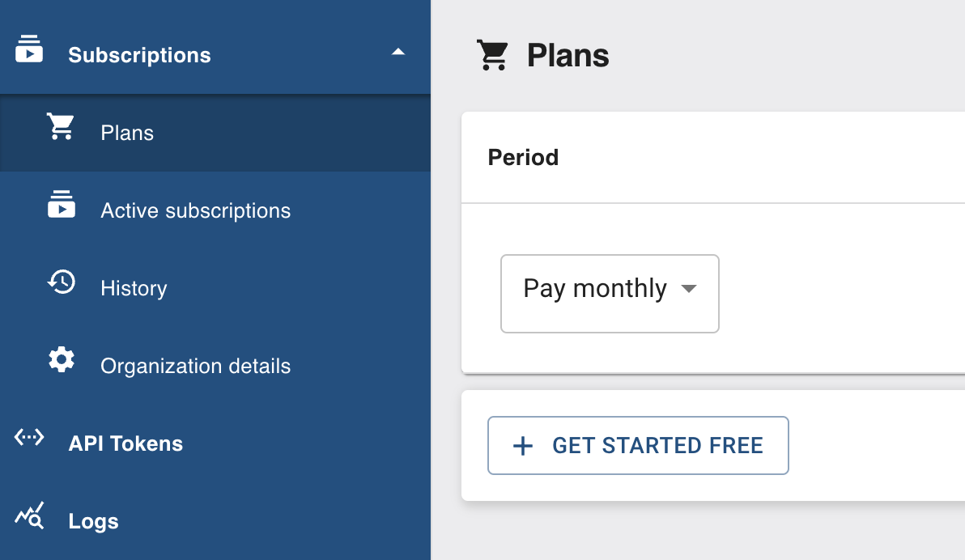Image resolution: width=965 pixels, height=560 pixels.
Task: Click the Active subscriptions icon
Action: tap(62, 204)
